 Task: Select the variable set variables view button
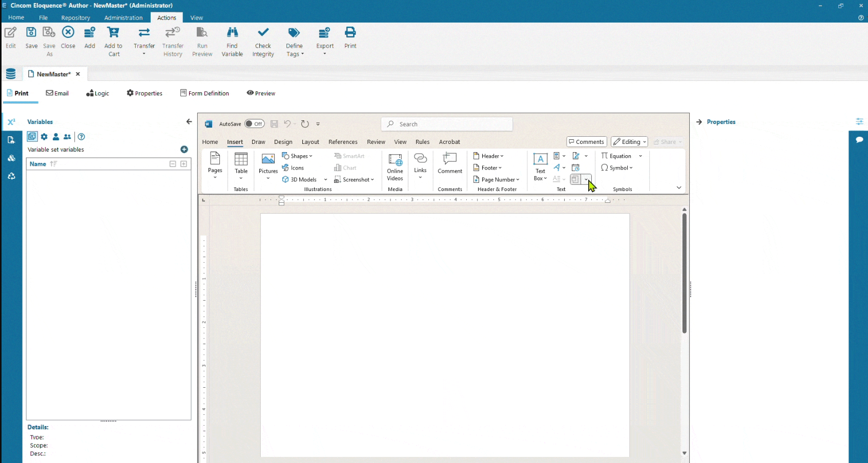click(x=32, y=137)
